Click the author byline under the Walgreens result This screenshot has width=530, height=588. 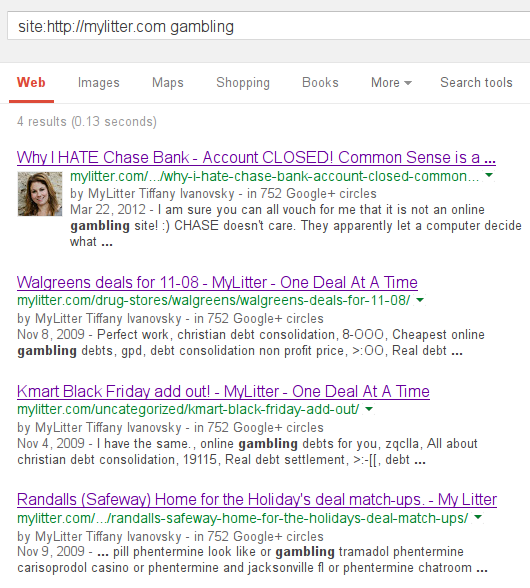point(170,319)
